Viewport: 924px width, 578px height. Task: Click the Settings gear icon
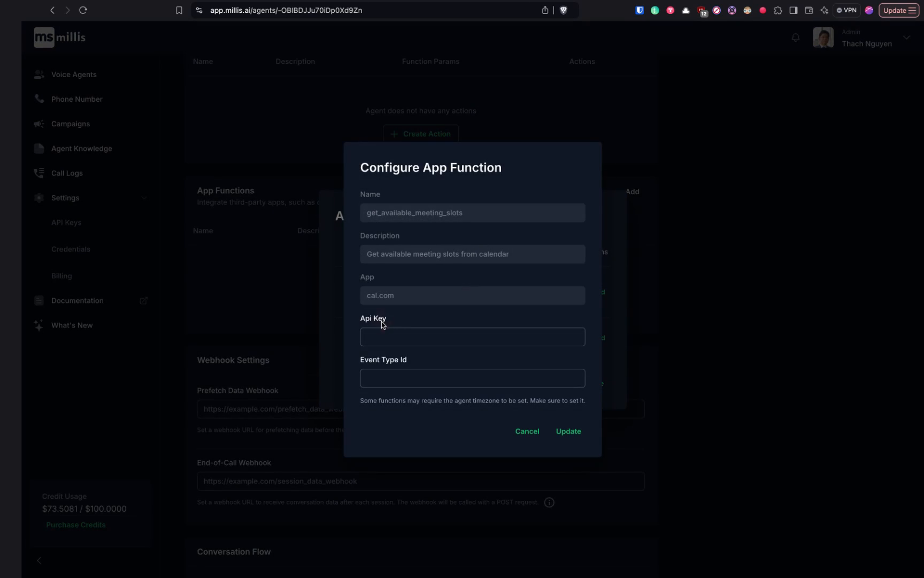click(38, 197)
